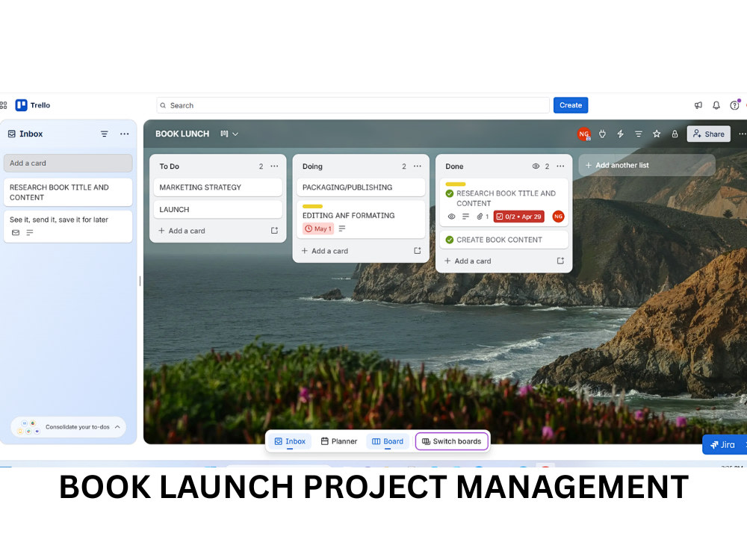Open Done list actions menu
Screen dimensions: 747x560
[x=560, y=167]
